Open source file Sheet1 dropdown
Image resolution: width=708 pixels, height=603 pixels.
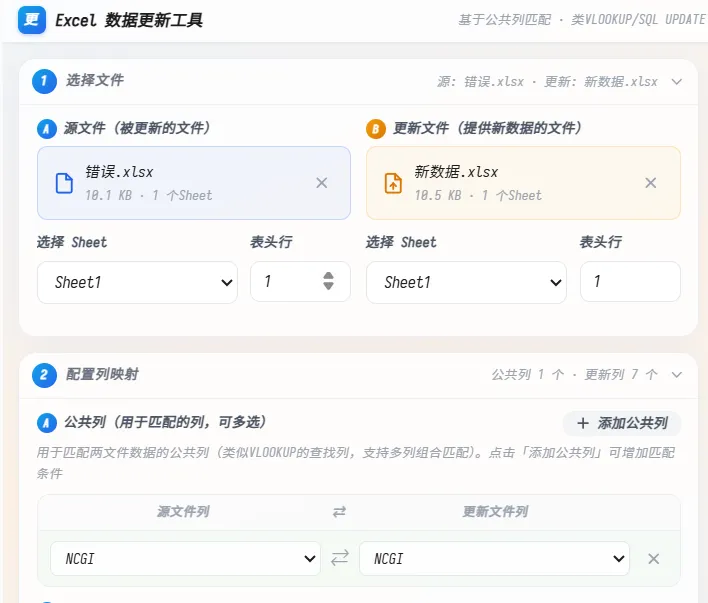click(137, 282)
